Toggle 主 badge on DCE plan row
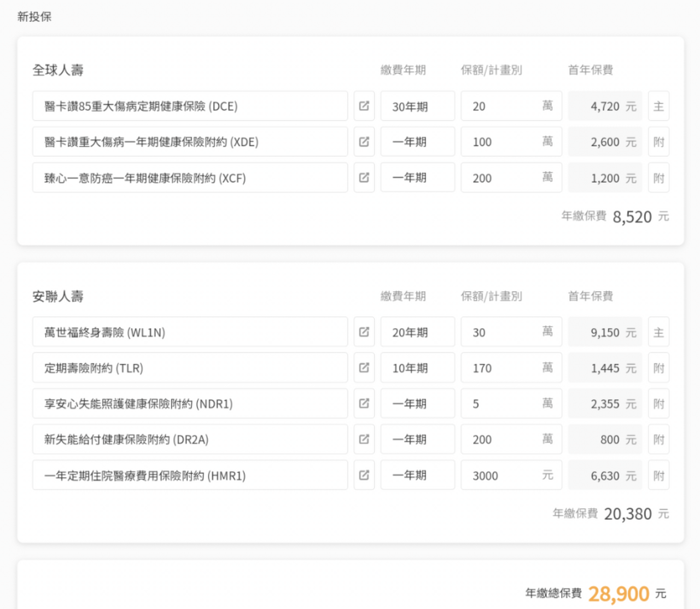Screen dimensions: 700x609 coord(658,106)
